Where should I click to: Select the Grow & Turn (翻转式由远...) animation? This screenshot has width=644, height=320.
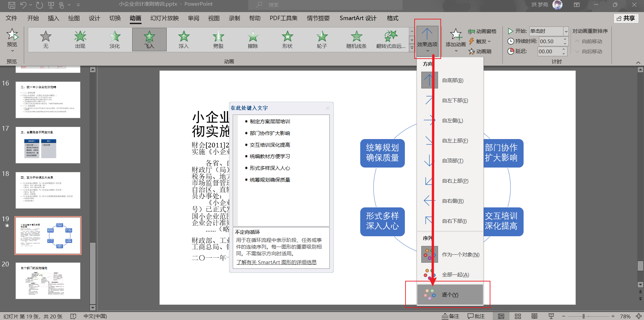391,40
